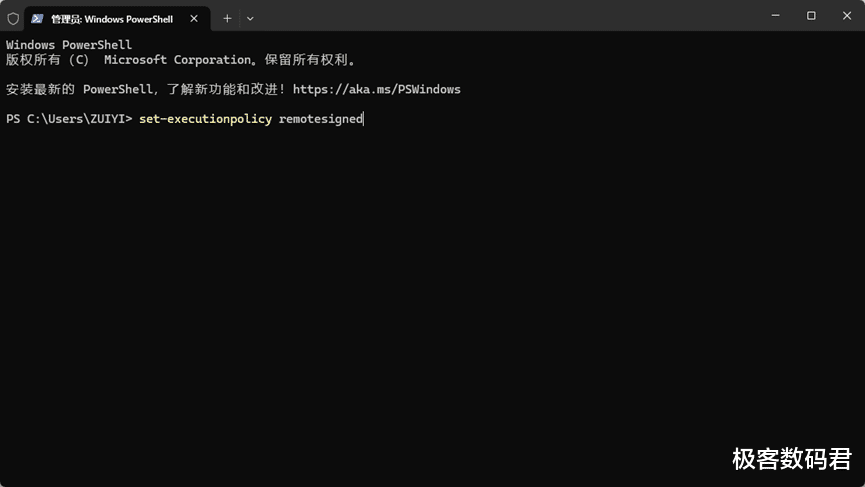Select the 管理员: Windows PowerShell tab

pyautogui.click(x=117, y=19)
